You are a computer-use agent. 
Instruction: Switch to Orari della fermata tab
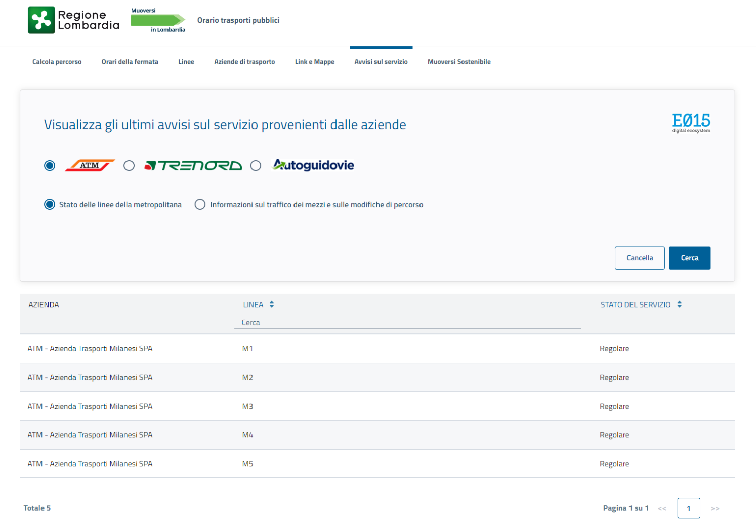click(130, 62)
